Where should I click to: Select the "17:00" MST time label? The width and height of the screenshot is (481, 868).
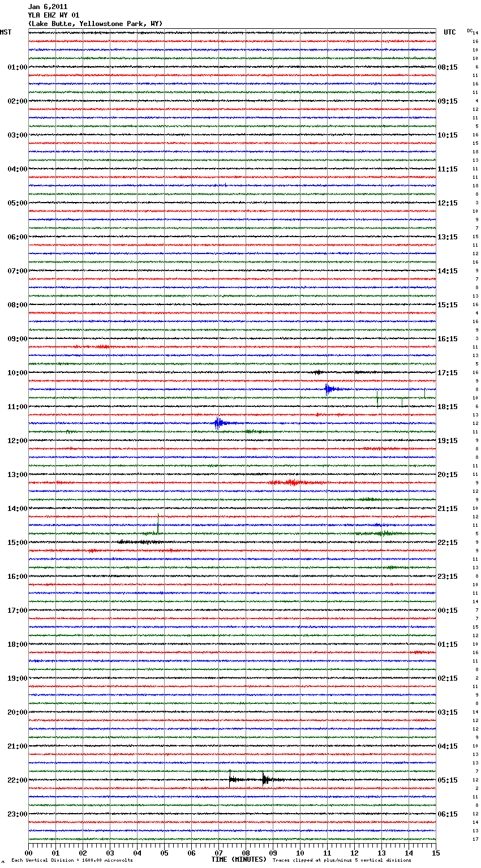pos(18,611)
